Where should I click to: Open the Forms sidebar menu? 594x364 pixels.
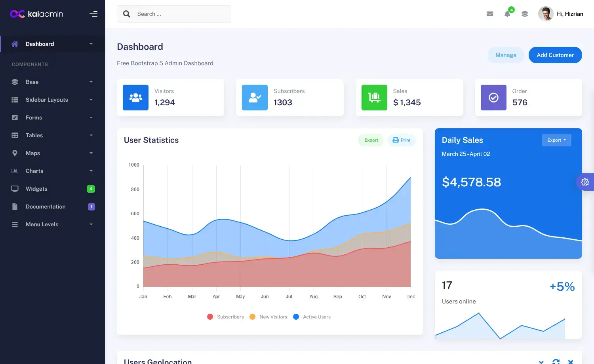(33, 118)
